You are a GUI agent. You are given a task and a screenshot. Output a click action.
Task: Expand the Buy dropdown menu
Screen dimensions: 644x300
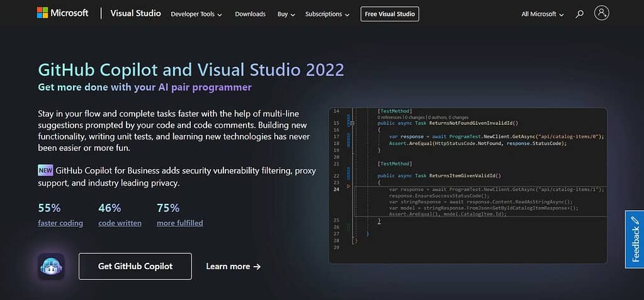click(x=286, y=14)
